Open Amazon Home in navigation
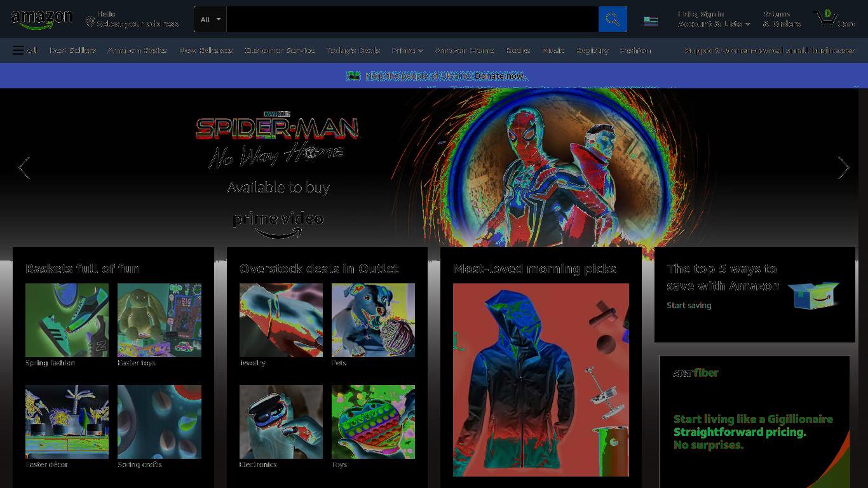 click(465, 50)
